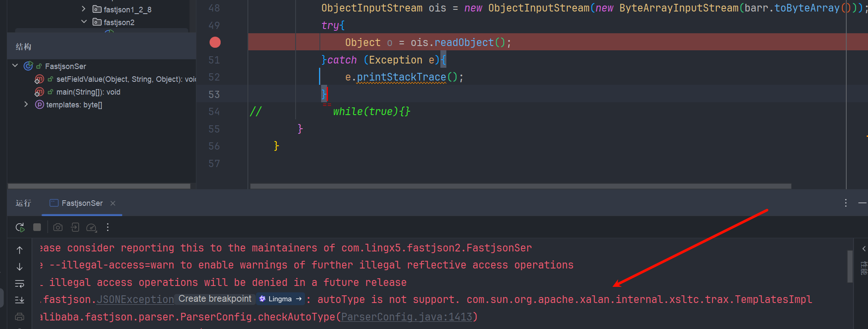Image resolution: width=868 pixels, height=329 pixels.
Task: Click the TemplatesImpl text in console error
Action: (773, 300)
